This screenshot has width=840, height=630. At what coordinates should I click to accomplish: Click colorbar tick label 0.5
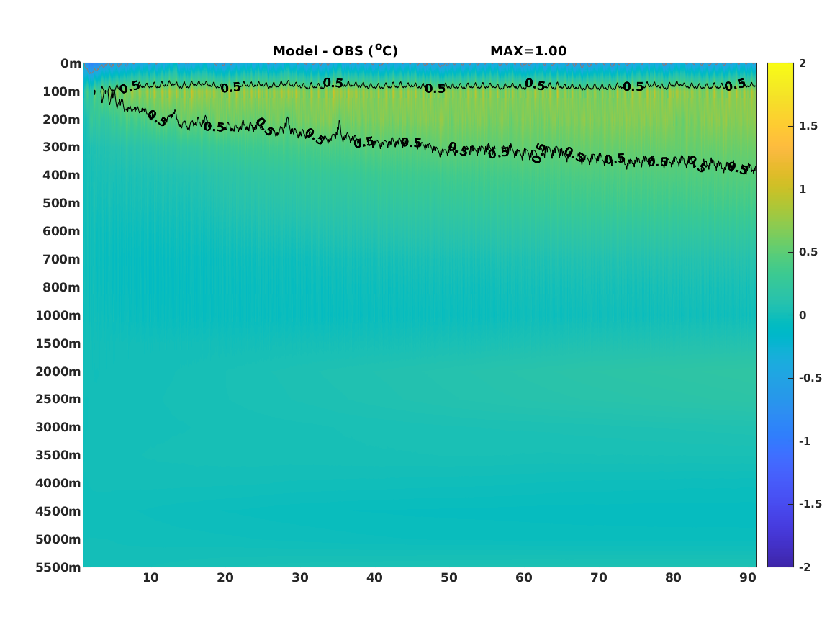[808, 252]
